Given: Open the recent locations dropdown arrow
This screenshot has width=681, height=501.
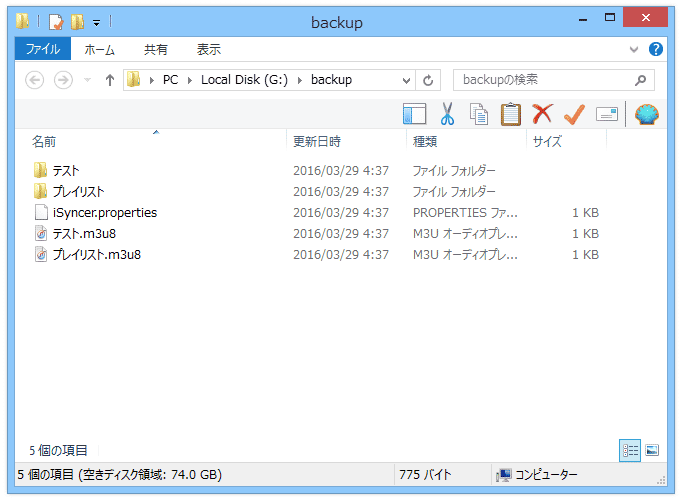Looking at the screenshot, I should pos(87,80).
